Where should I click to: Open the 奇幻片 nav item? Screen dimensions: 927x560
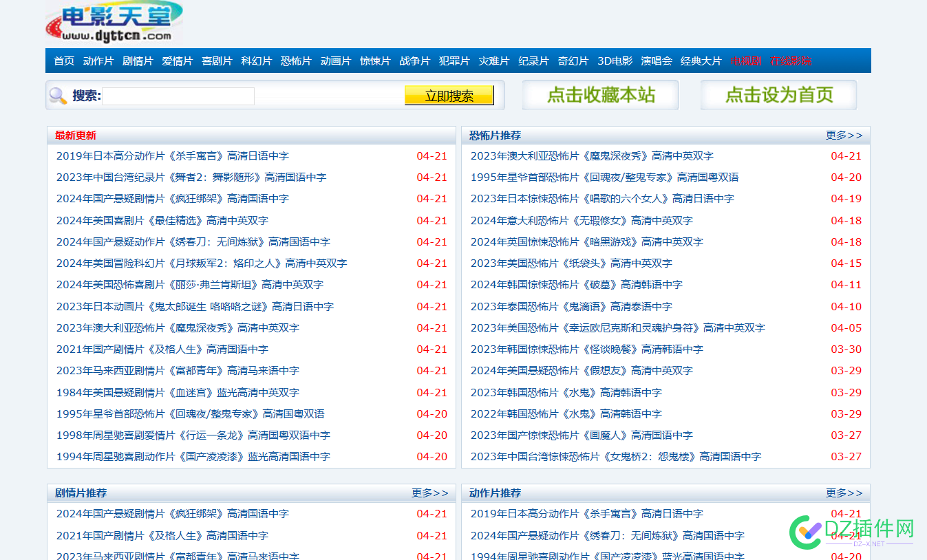573,61
